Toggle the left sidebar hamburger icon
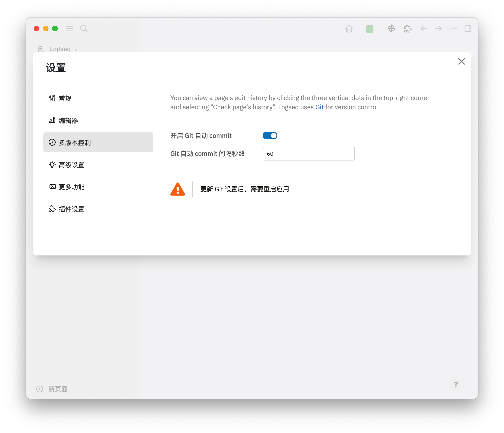Image resolution: width=504 pixels, height=433 pixels. 69,29
